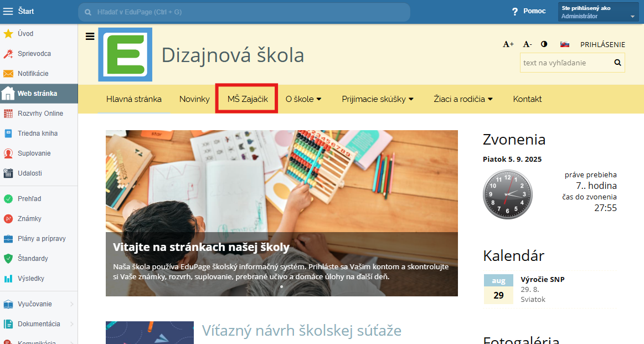This screenshot has height=344, width=644.
Task: Open the Notifikácie envelope icon
Action: [x=8, y=74]
